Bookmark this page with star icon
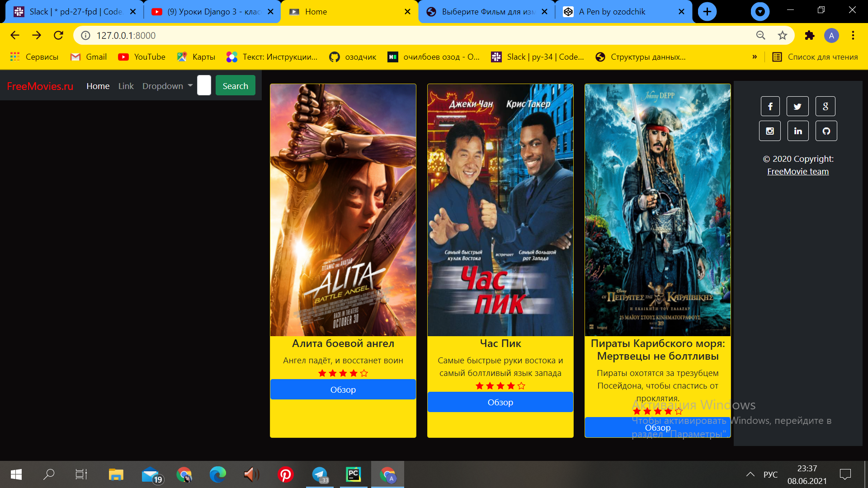The image size is (868, 488). (783, 35)
